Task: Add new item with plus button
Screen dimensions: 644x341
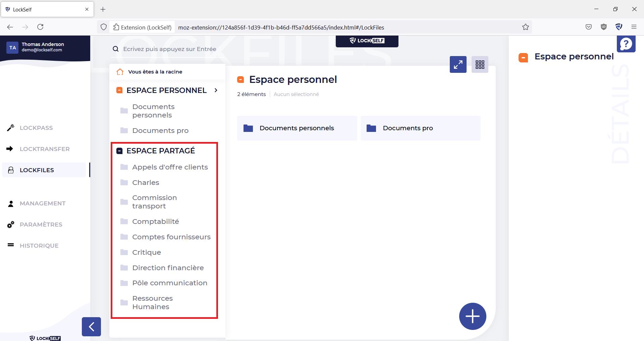Action: coord(473,316)
